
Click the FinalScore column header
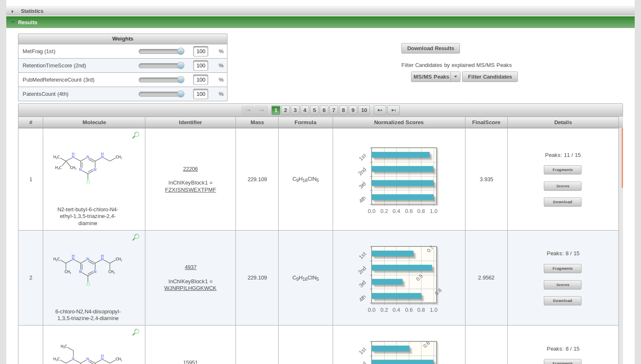pyautogui.click(x=486, y=123)
